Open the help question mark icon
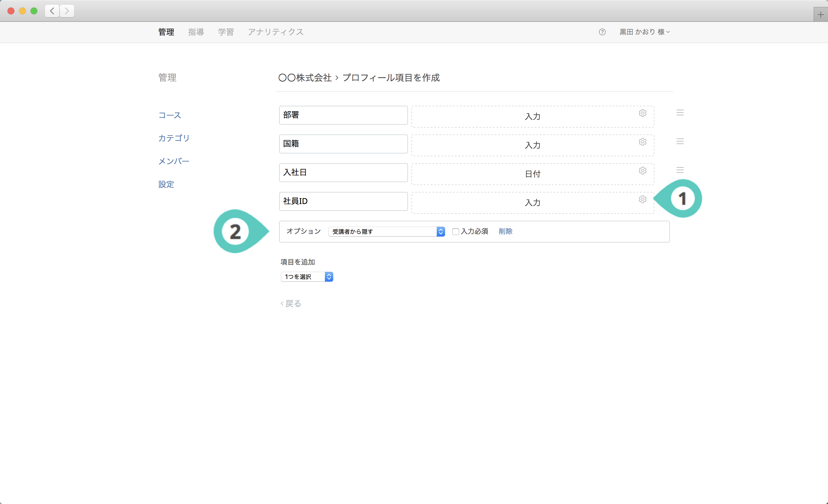828x504 pixels. point(602,32)
